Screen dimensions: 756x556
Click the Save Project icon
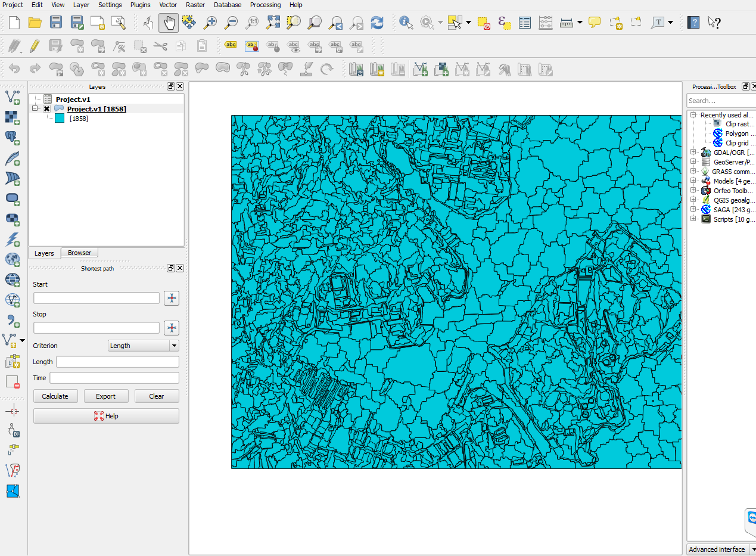point(55,23)
